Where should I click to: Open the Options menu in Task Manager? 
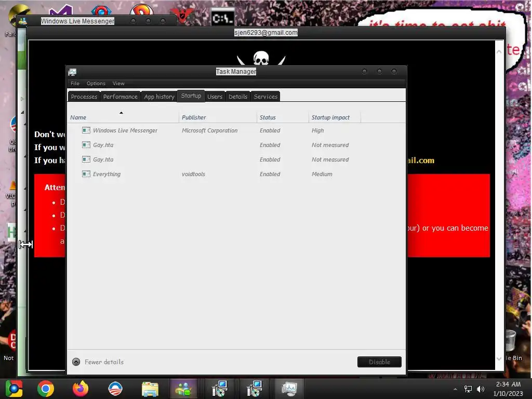point(96,84)
